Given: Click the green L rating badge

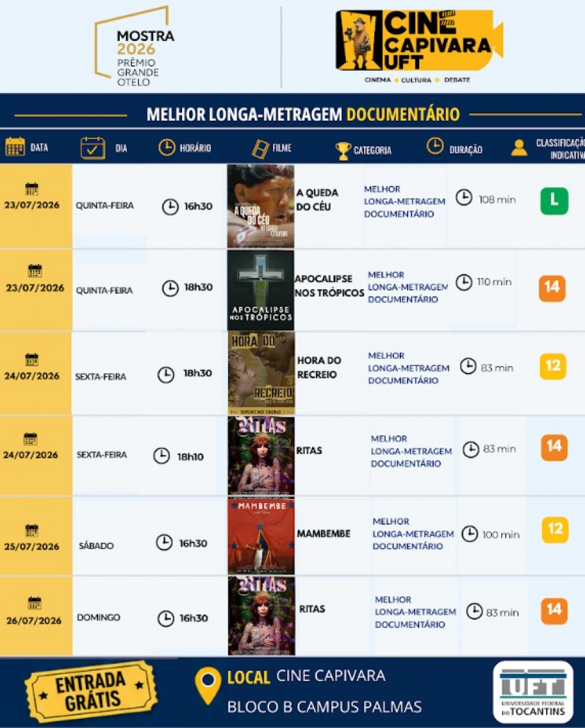Looking at the screenshot, I should (554, 201).
